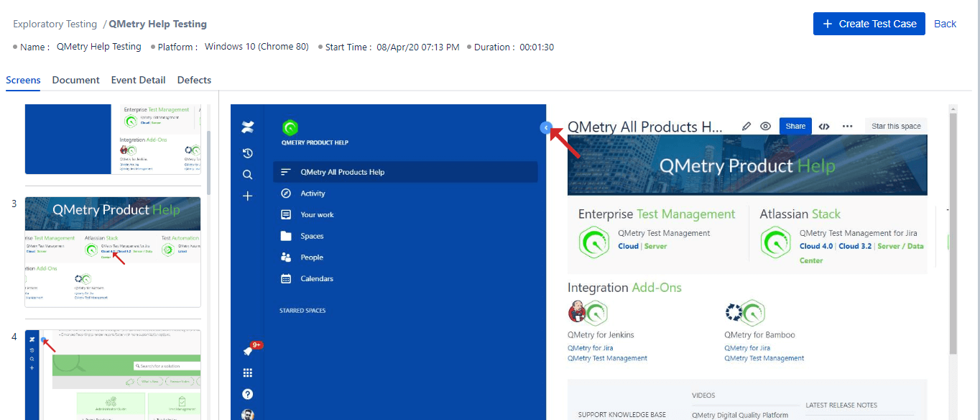The height and width of the screenshot is (420, 980).
Task: Click the user profile avatar
Action: (x=248, y=415)
